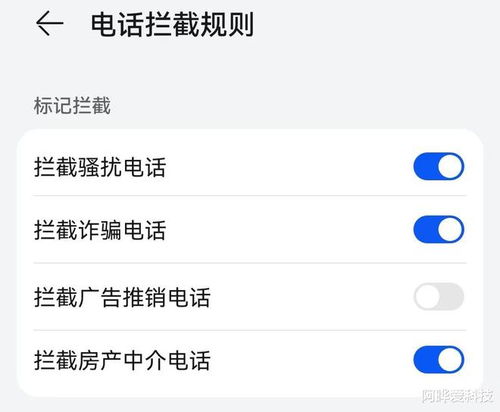Choose the 拦截房产中介电话 label
The height and width of the screenshot is (412, 500).
click(x=122, y=360)
